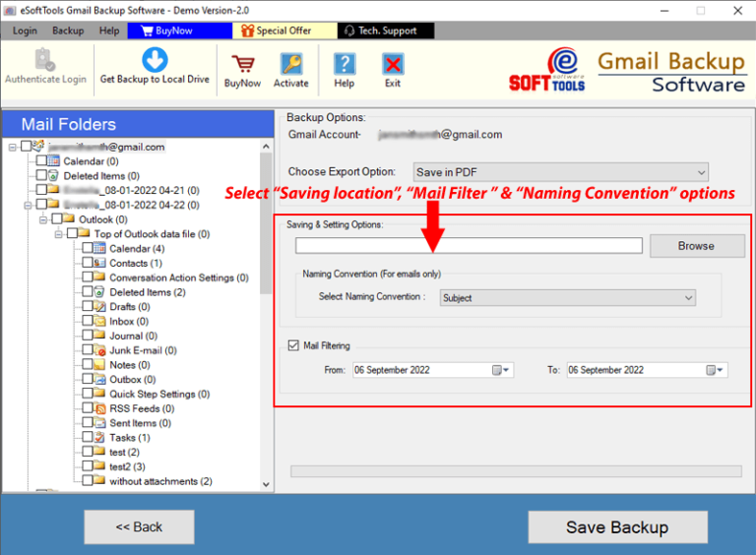Screen dimensions: 756x555
Task: Click the top-level Deleted Items (0) icon
Action: [53, 175]
